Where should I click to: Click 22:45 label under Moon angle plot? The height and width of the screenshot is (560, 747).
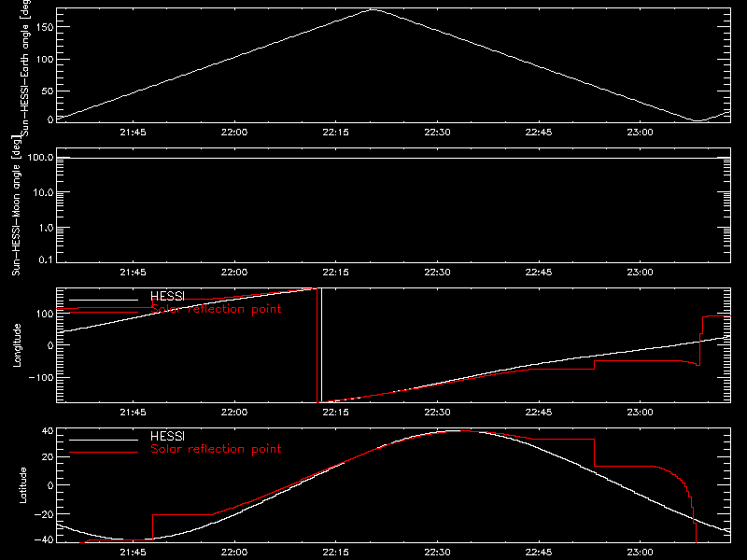click(x=539, y=272)
